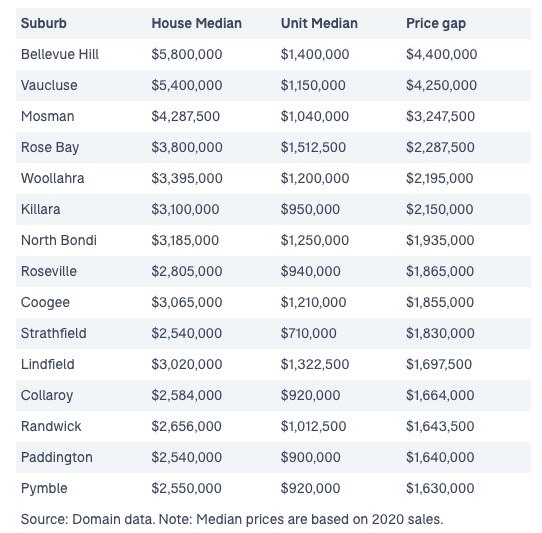Select Vaucluse house median $5,400,000
Image resolution: width=542 pixels, height=533 pixels.
tap(187, 85)
